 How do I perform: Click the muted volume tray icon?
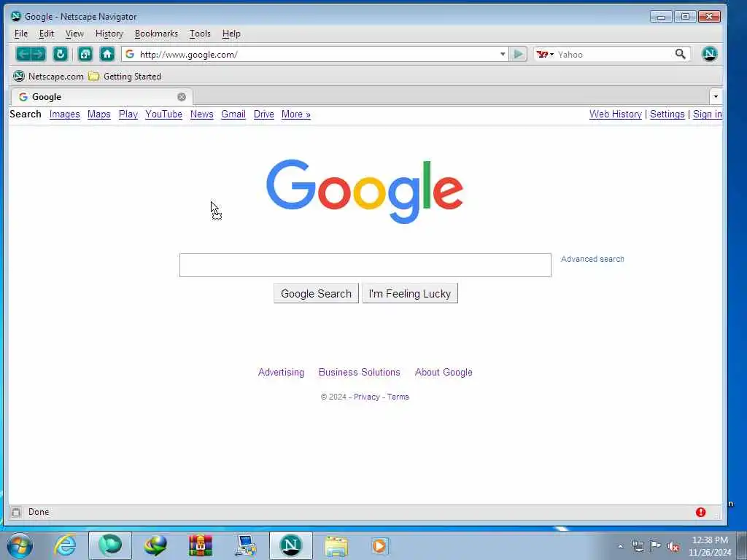(673, 547)
